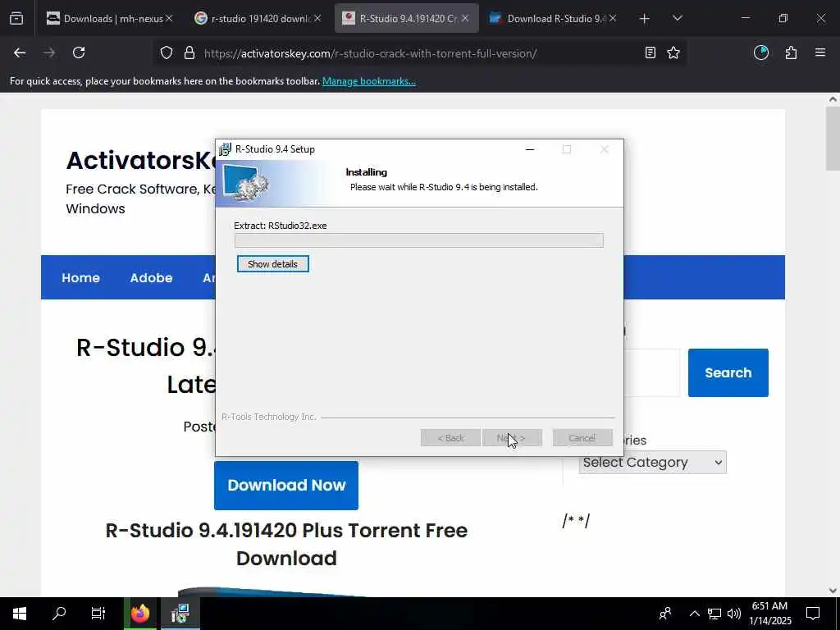840x630 pixels.
Task: Click the address bar URL
Action: pos(370,53)
